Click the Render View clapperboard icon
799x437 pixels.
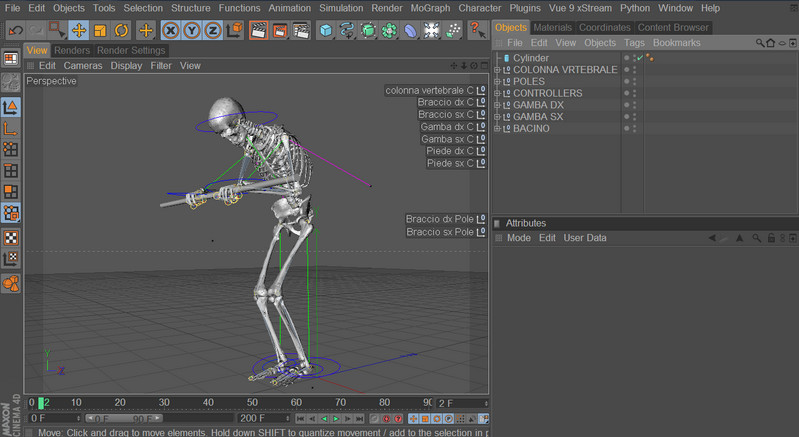point(258,30)
